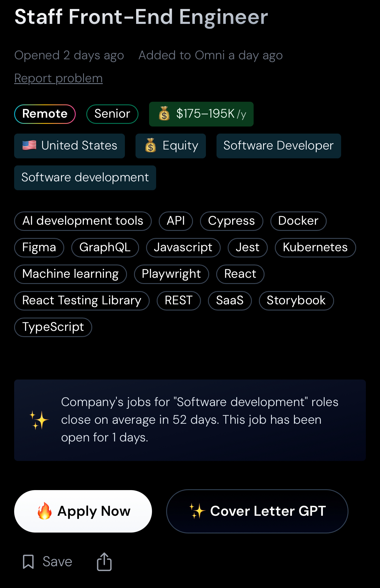The width and height of the screenshot is (380, 588).
Task: Click the US flag icon
Action: (29, 145)
